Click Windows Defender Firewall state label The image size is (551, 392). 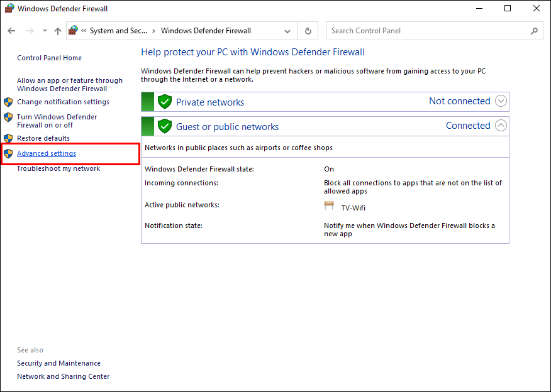(x=199, y=169)
